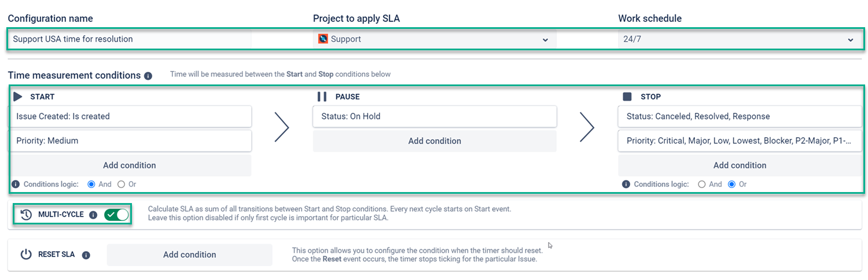This screenshot has width=868, height=280.
Task: Select And radio under Stop conditions
Action: click(x=702, y=185)
